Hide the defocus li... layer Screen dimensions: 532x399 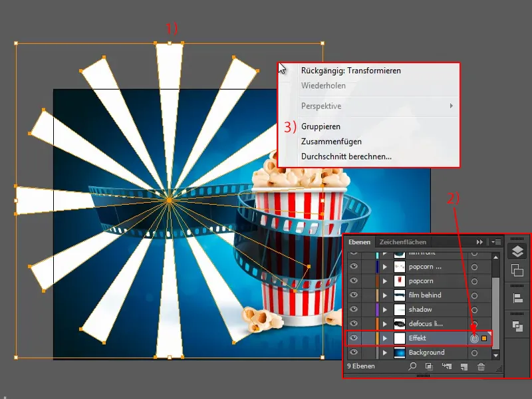point(354,323)
